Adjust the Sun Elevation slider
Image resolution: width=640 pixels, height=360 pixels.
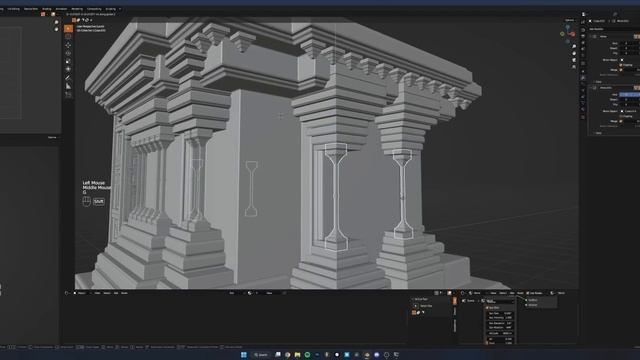(x=500, y=323)
